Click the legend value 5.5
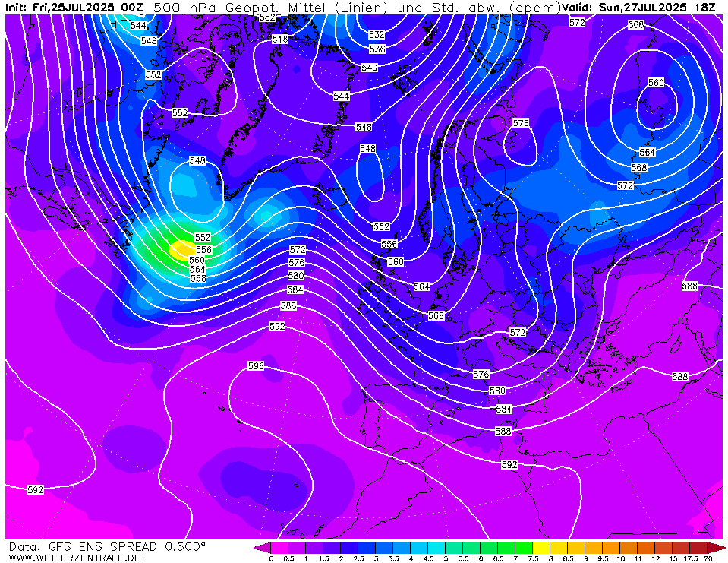Image resolution: width=728 pixels, height=563 pixels. [463, 558]
